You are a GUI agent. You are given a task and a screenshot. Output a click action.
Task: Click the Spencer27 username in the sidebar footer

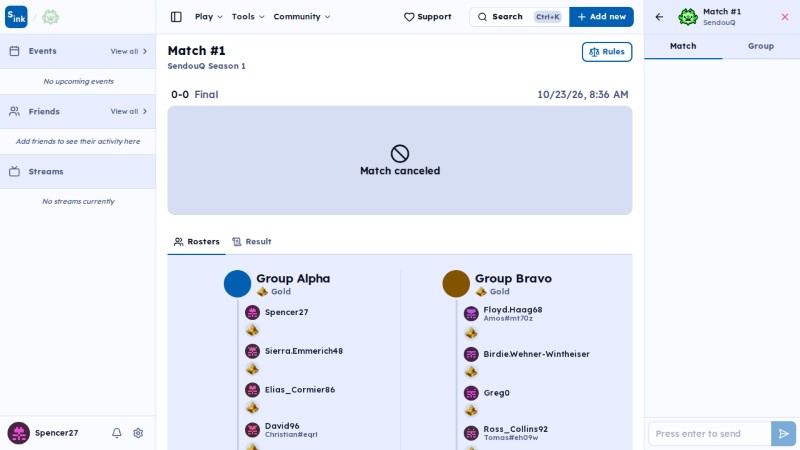pyautogui.click(x=57, y=433)
